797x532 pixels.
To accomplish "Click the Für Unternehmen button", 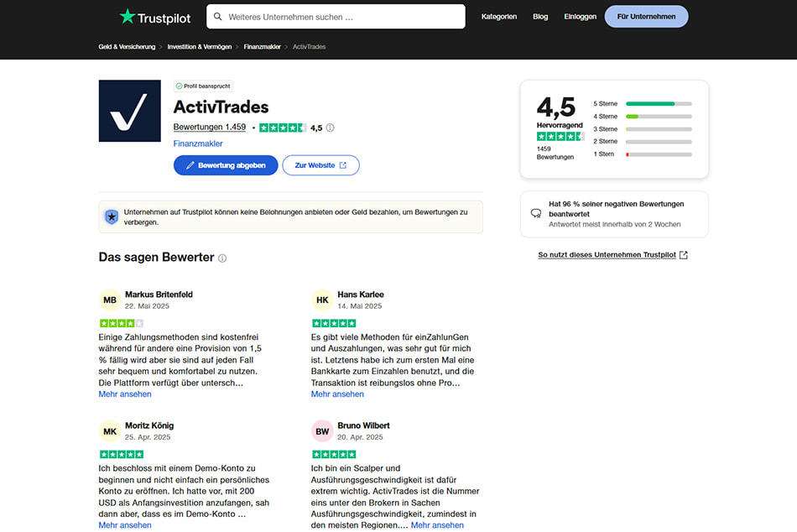I will click(646, 17).
